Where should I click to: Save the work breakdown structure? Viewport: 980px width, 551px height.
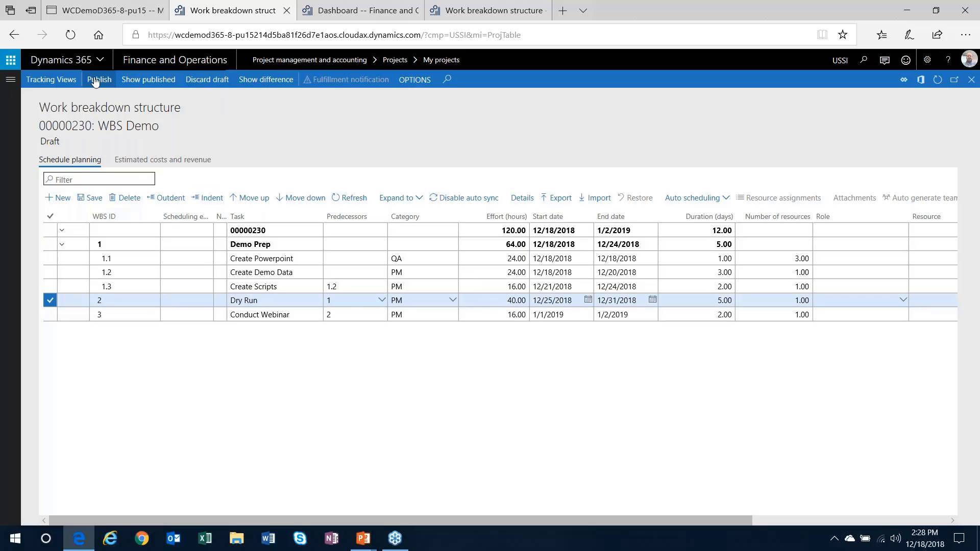point(89,197)
